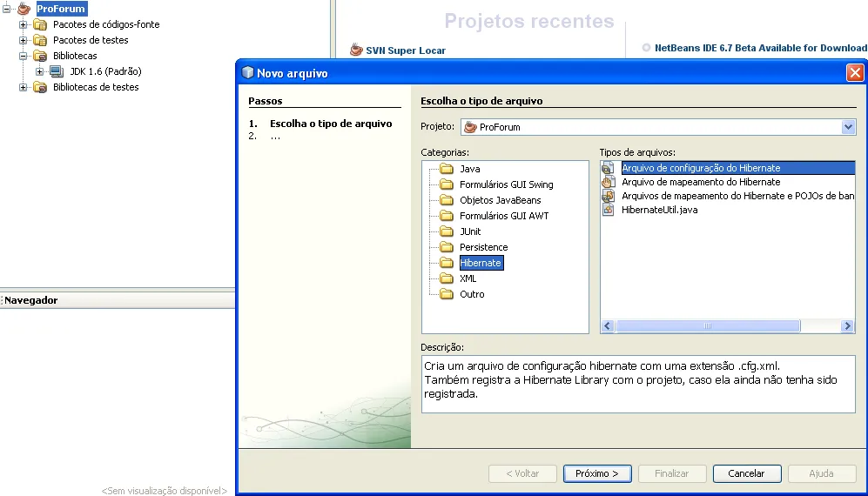The width and height of the screenshot is (868, 496).
Task: Select Arquivo de mapeamento do Hibernate file type
Action: (x=701, y=182)
